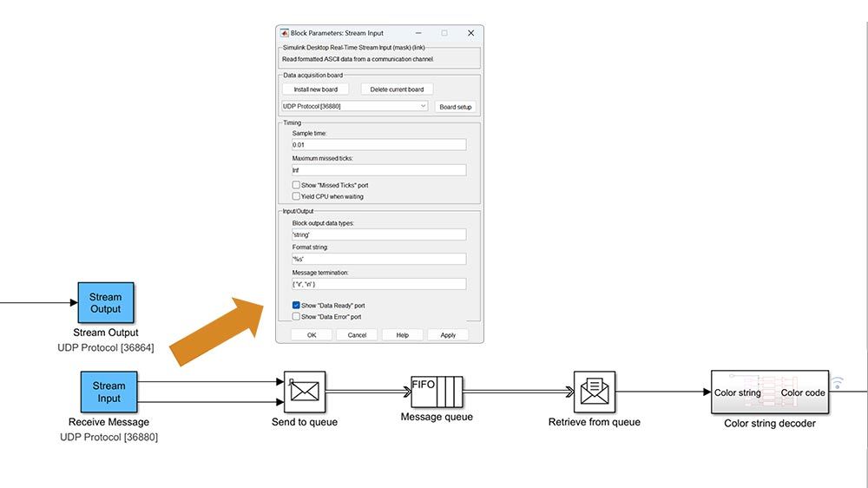The height and width of the screenshot is (488, 868).
Task: Select the Stream Input block
Action: (108, 392)
